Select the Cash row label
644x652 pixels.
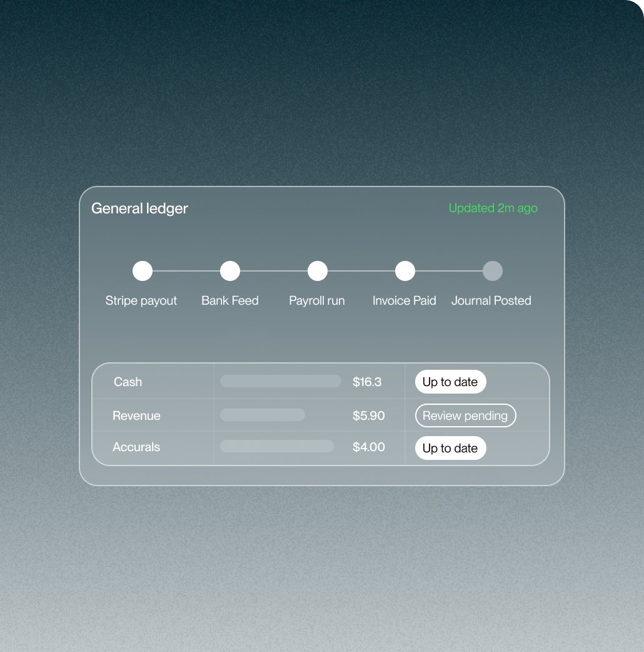(x=128, y=382)
